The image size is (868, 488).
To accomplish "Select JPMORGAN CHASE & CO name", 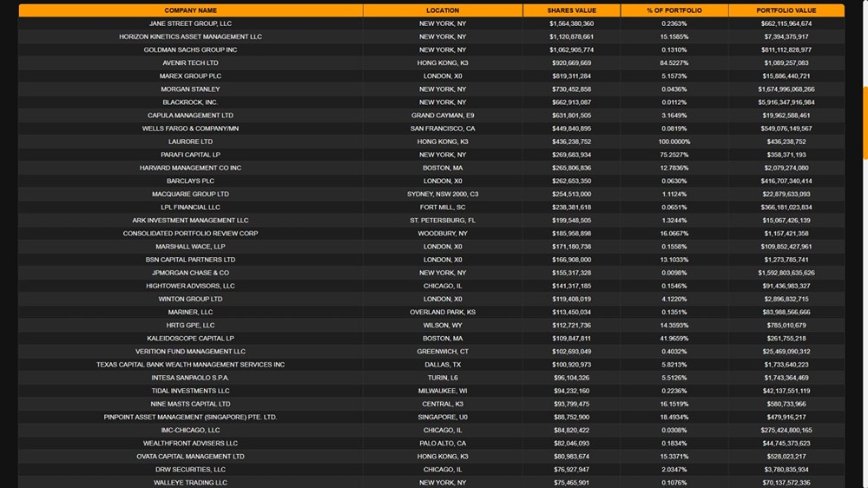I will point(190,273).
